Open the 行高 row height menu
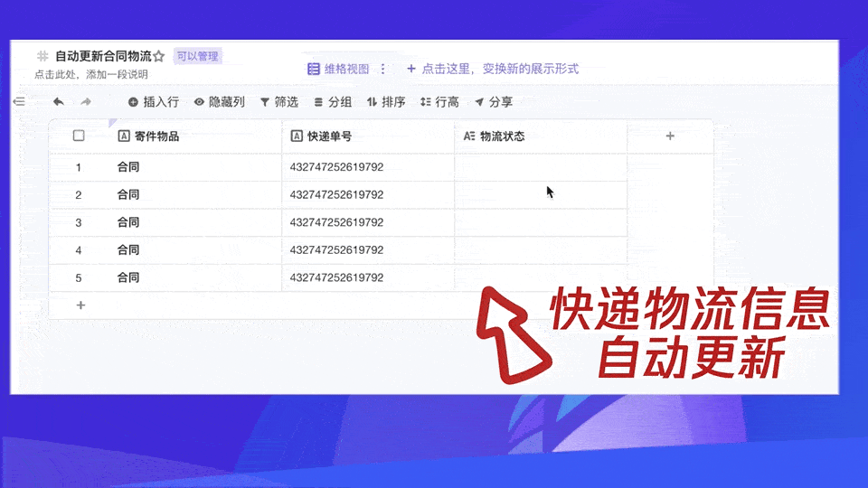Image resolution: width=868 pixels, height=488 pixels. point(439,102)
